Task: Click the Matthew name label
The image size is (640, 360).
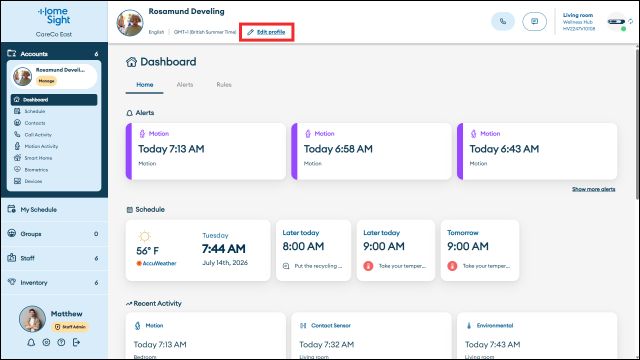Action: (67, 314)
